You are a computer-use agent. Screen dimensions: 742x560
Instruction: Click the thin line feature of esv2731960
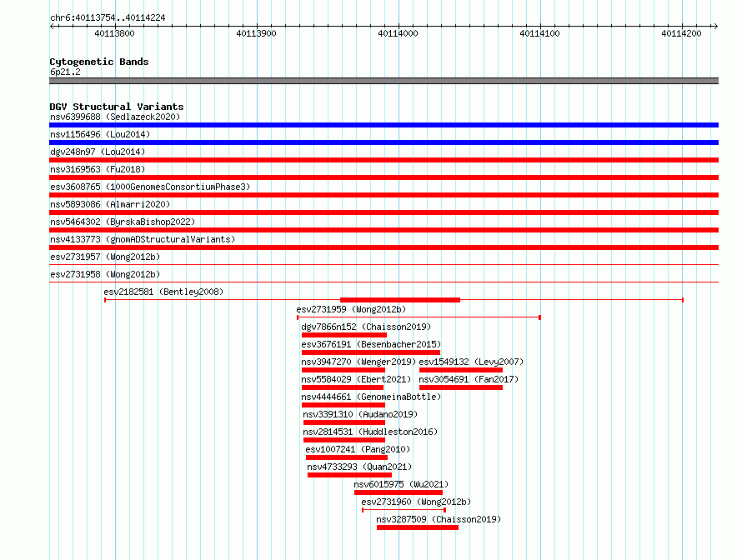[404, 510]
